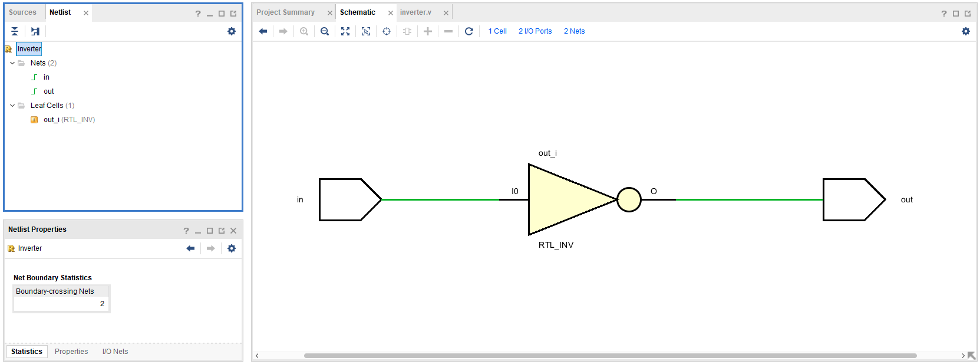
Task: Switch to the inverter.v tab
Action: pyautogui.click(x=415, y=12)
